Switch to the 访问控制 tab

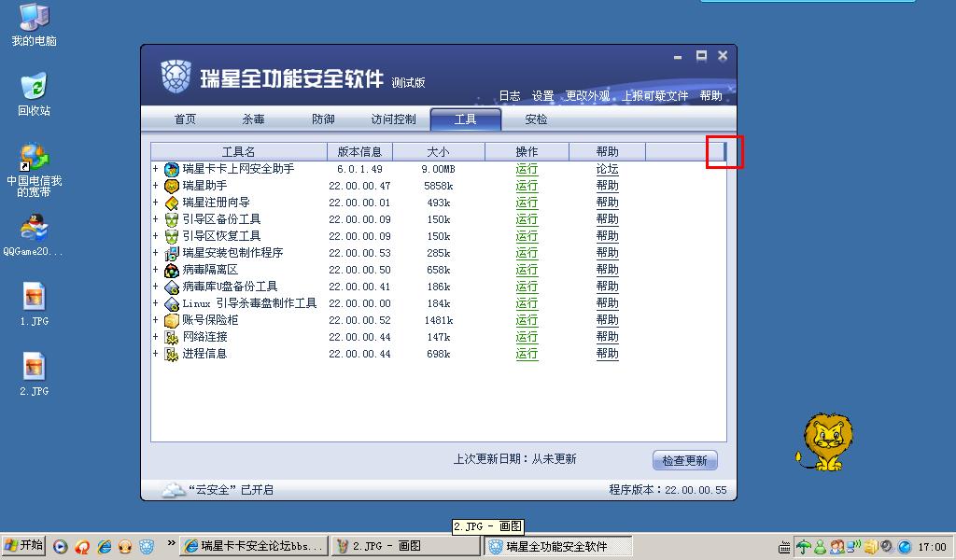tap(393, 119)
